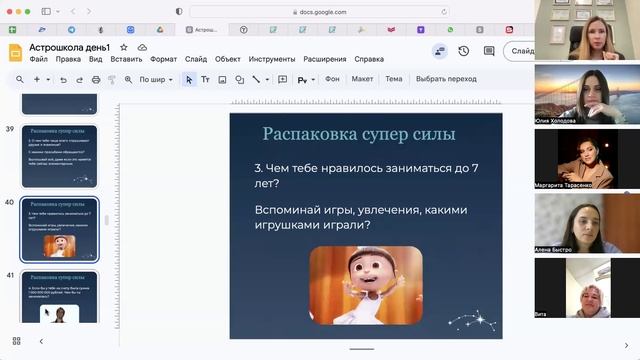Switch to grid view of slides
This screenshot has width=640, height=360.
16,341
